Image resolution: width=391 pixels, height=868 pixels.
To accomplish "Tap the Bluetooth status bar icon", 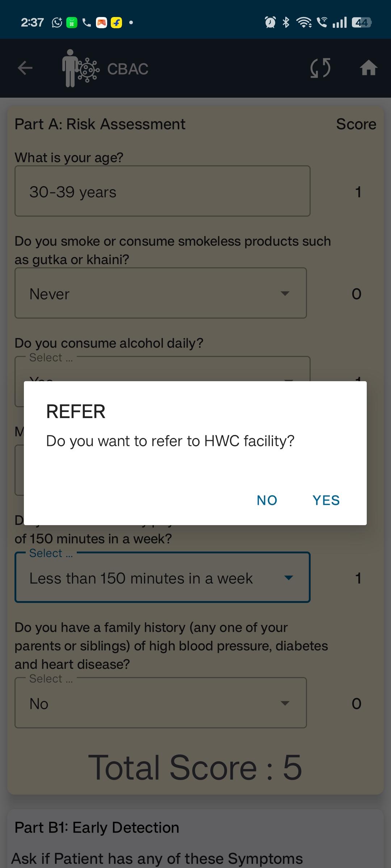I will point(286,22).
